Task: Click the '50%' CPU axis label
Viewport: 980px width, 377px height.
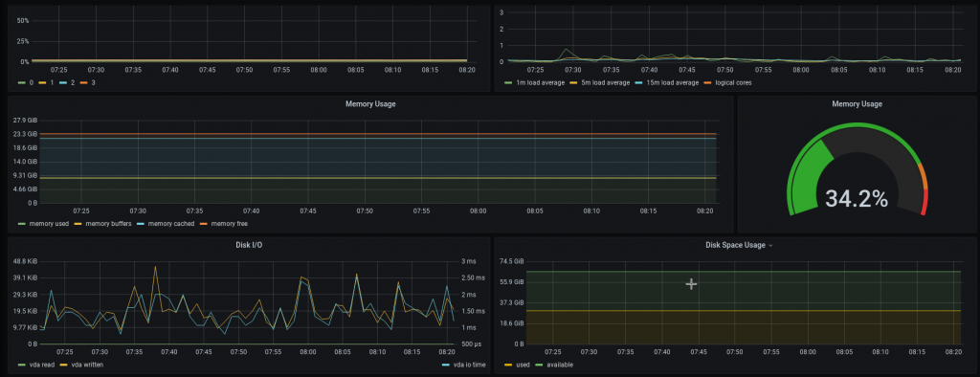Action: pos(24,21)
